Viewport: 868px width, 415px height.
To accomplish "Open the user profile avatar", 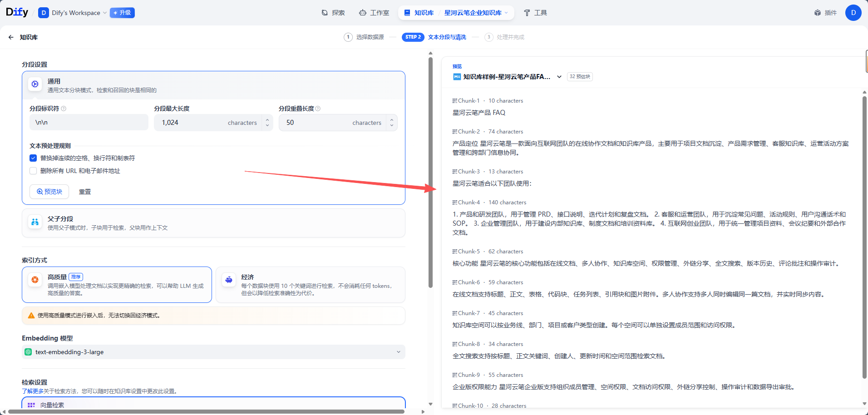I will click(853, 13).
